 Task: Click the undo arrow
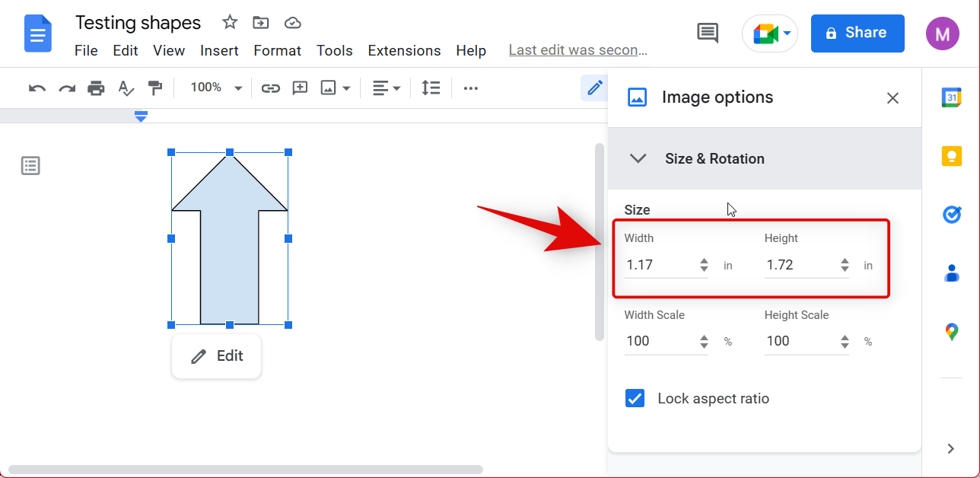[x=37, y=88]
